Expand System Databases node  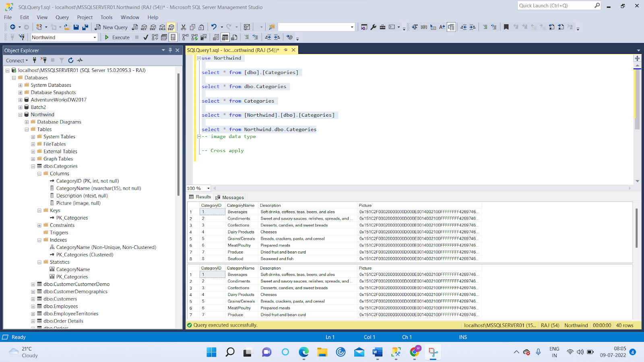click(20, 85)
